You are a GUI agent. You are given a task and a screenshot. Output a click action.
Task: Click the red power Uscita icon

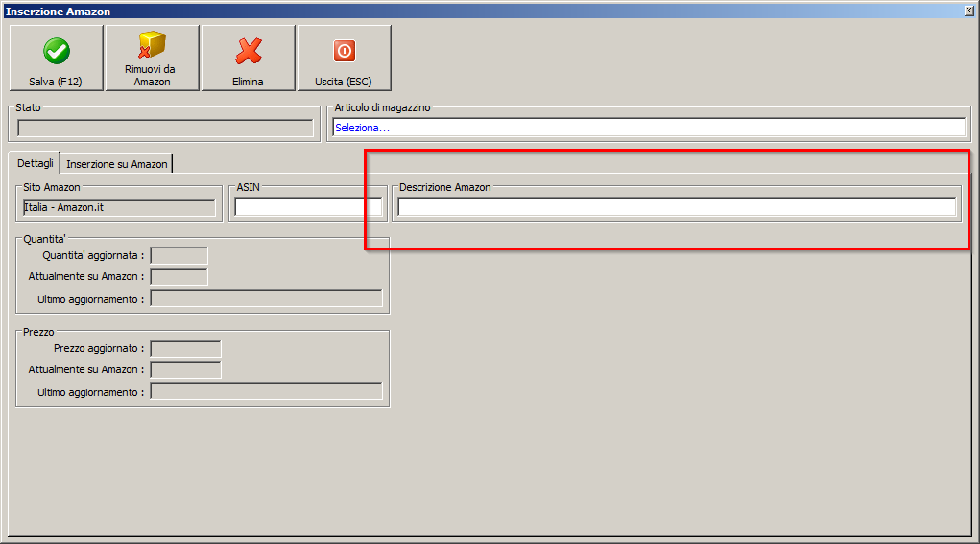pyautogui.click(x=345, y=51)
